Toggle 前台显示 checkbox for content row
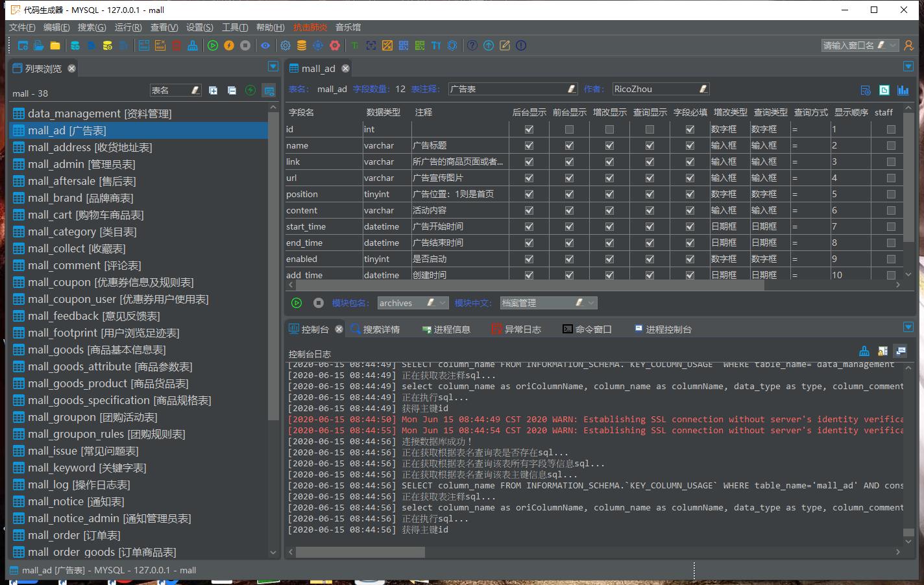Image resolution: width=924 pixels, height=585 pixels. [569, 210]
